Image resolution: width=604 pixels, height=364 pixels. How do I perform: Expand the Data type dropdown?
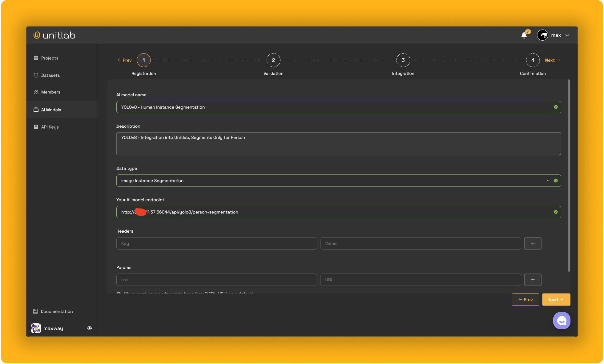548,181
